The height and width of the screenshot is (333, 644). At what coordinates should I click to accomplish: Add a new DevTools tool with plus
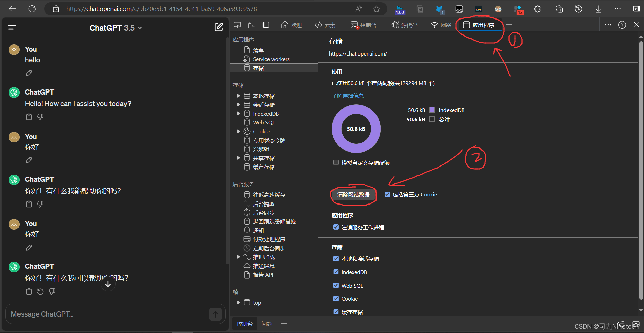point(509,25)
